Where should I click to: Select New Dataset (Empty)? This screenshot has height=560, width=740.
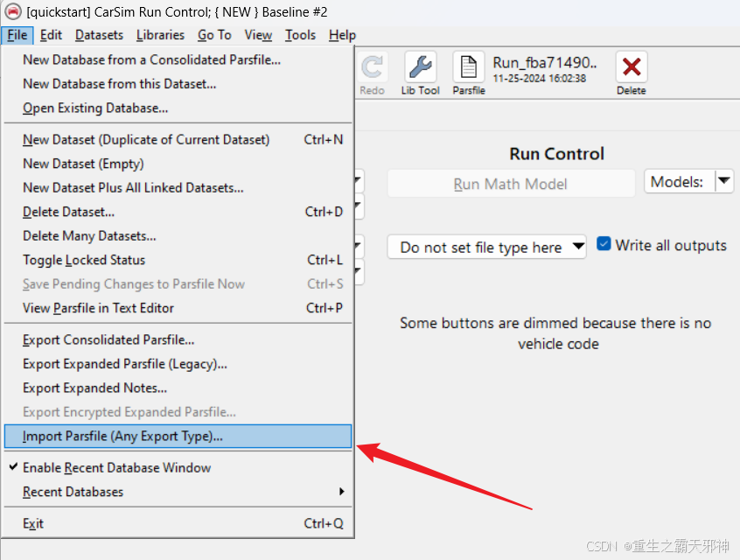[x=178, y=164]
